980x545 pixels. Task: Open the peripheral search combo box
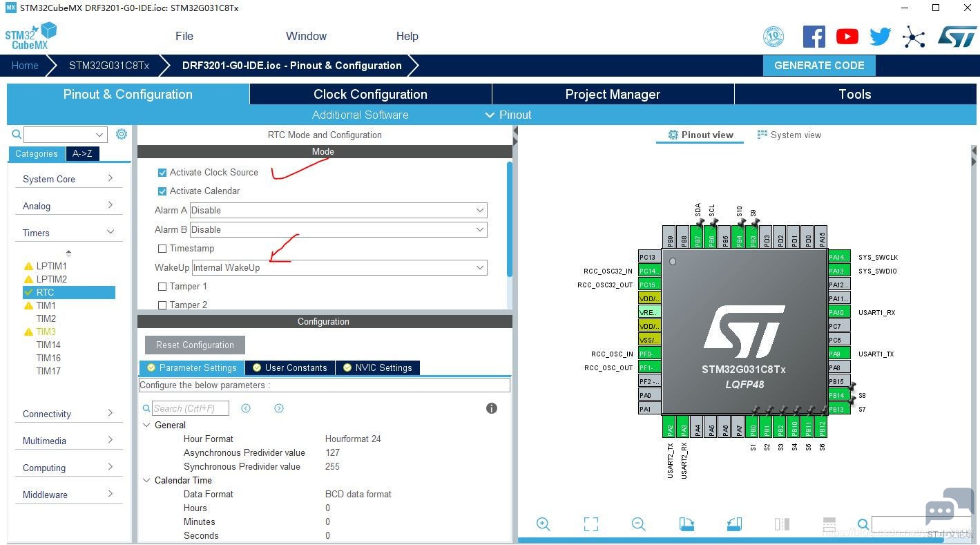click(x=66, y=134)
